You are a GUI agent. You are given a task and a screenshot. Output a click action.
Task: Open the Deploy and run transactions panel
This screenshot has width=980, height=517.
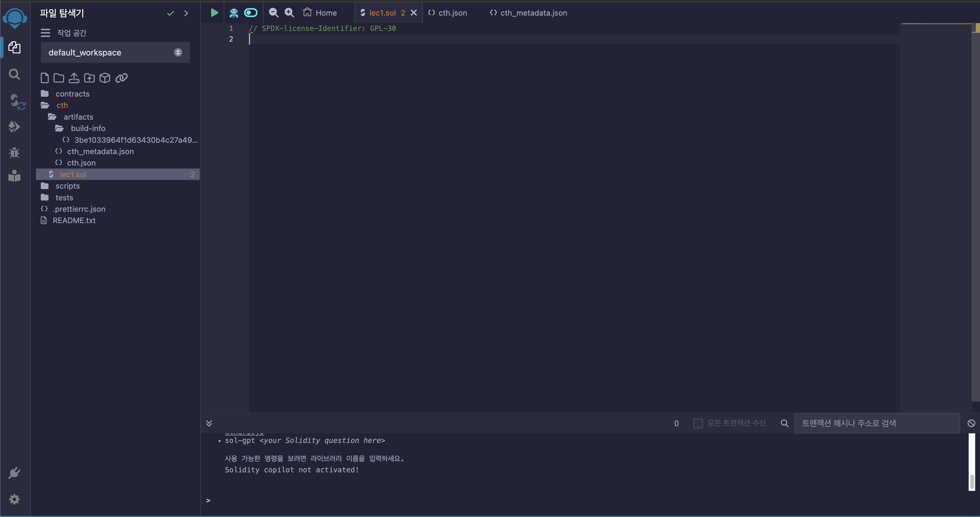14,126
